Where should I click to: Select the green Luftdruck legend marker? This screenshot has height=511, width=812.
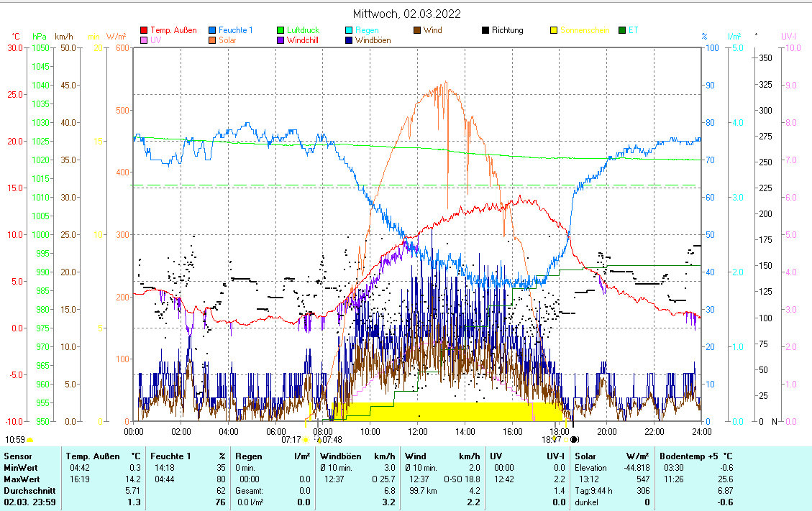click(280, 30)
